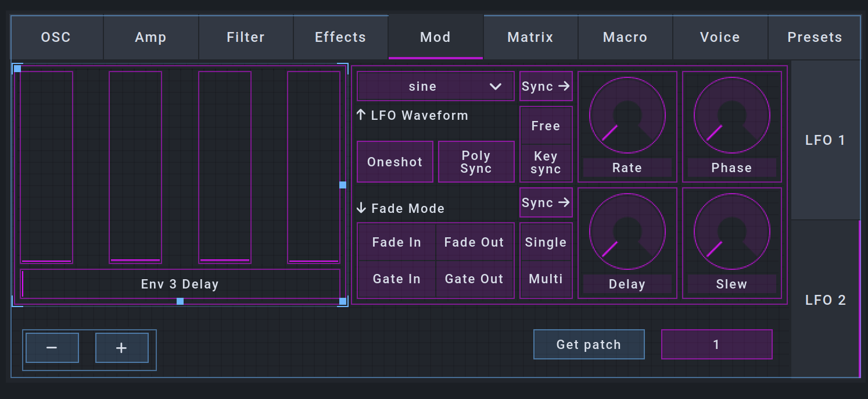This screenshot has height=399, width=868.
Task: Click the Delay knob
Action: click(x=627, y=231)
